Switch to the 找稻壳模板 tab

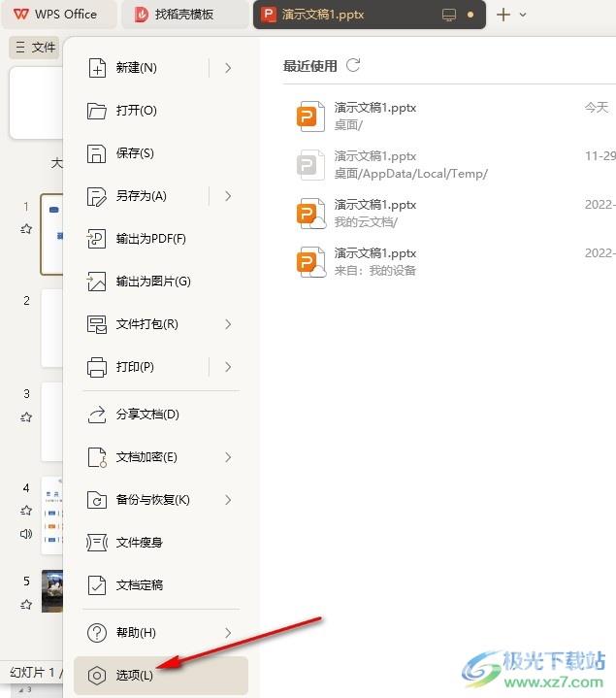coord(184,15)
